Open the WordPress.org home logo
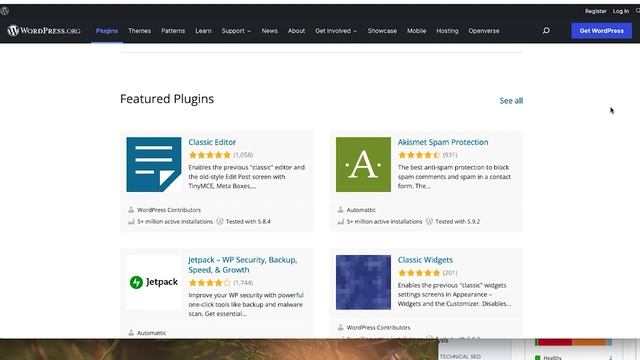 point(44,31)
